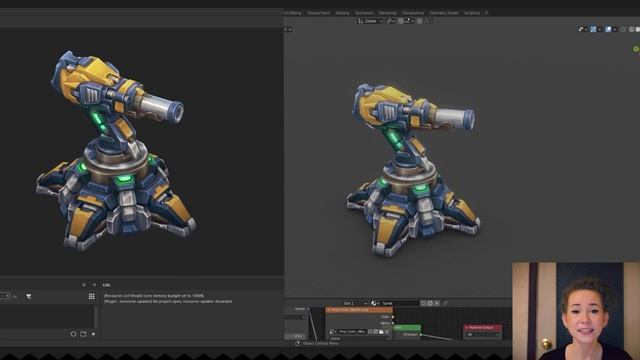The image size is (640, 360).
Task: Select the red Material Output node header
Action: pyautogui.click(x=482, y=327)
